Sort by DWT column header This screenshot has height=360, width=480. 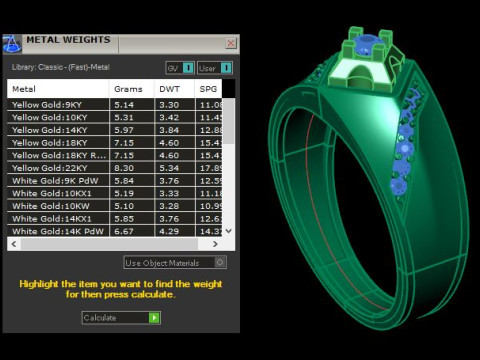[x=174, y=89]
